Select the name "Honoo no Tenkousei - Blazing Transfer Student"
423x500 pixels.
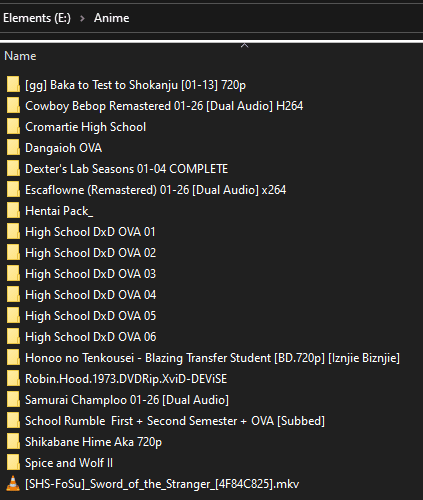point(148,358)
